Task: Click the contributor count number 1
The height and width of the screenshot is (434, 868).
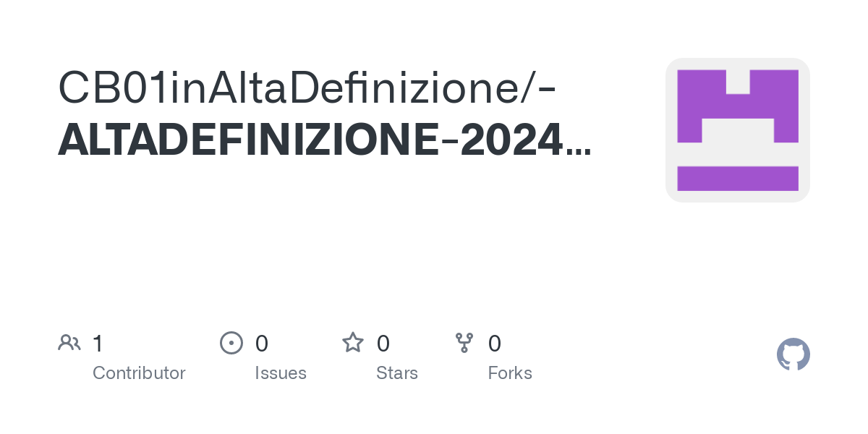Action: (98, 344)
